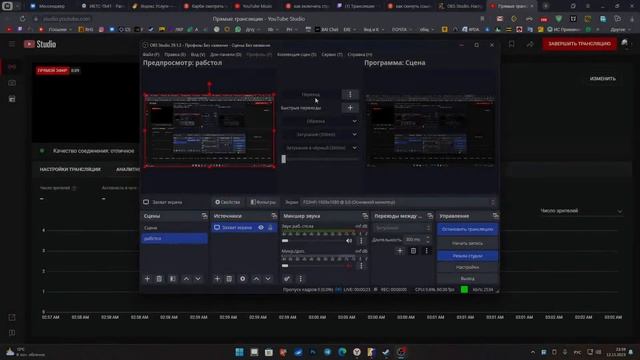Remove scene transition with trash icon
Image resolution: width=640 pixels, height=360 pixels.
point(413,251)
